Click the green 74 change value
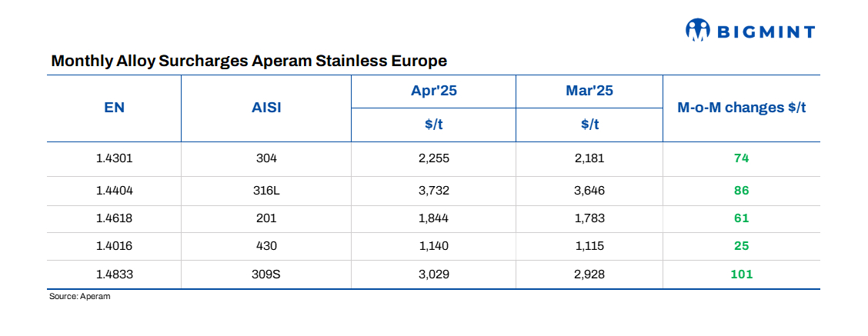Viewport: 868px width, 336px height. [741, 158]
